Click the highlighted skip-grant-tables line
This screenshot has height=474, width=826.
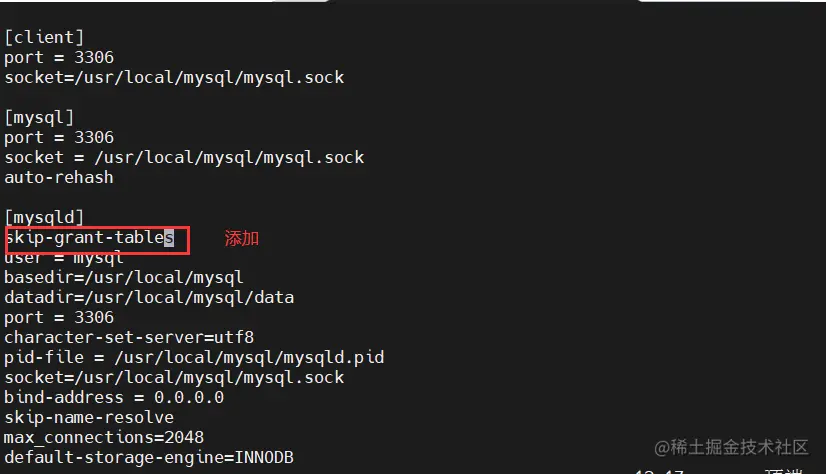point(90,238)
